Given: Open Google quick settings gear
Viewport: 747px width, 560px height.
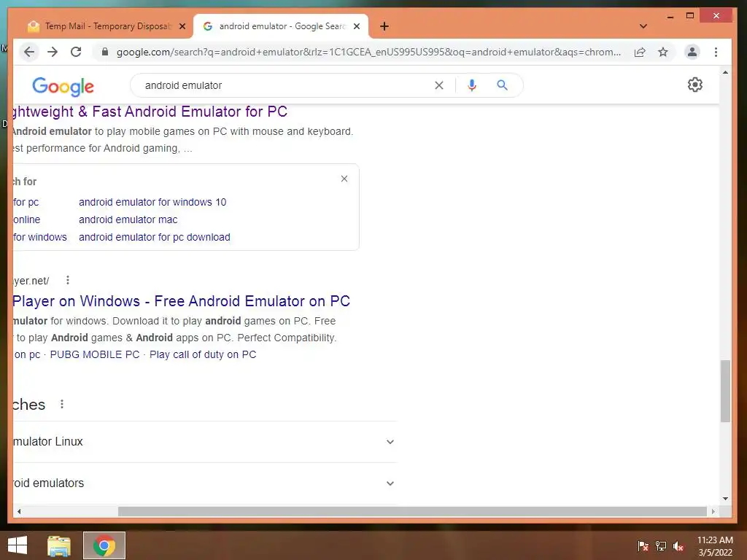Looking at the screenshot, I should pos(695,85).
